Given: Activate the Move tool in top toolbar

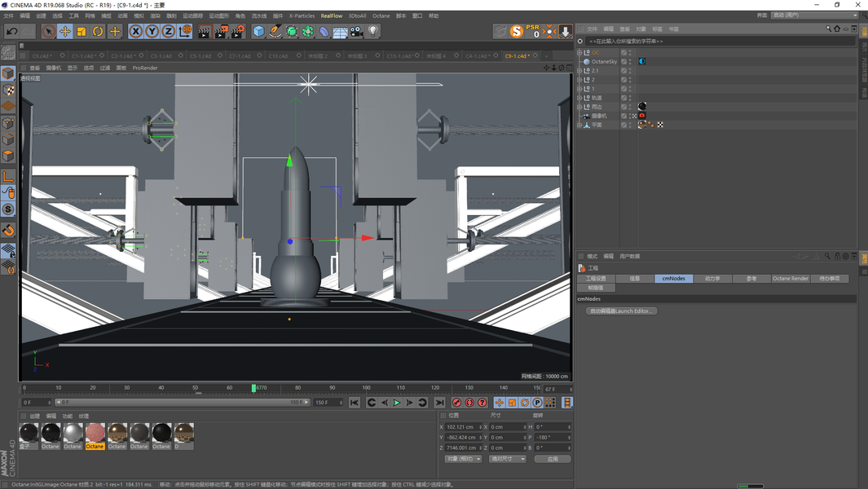Looking at the screenshot, I should tap(64, 32).
